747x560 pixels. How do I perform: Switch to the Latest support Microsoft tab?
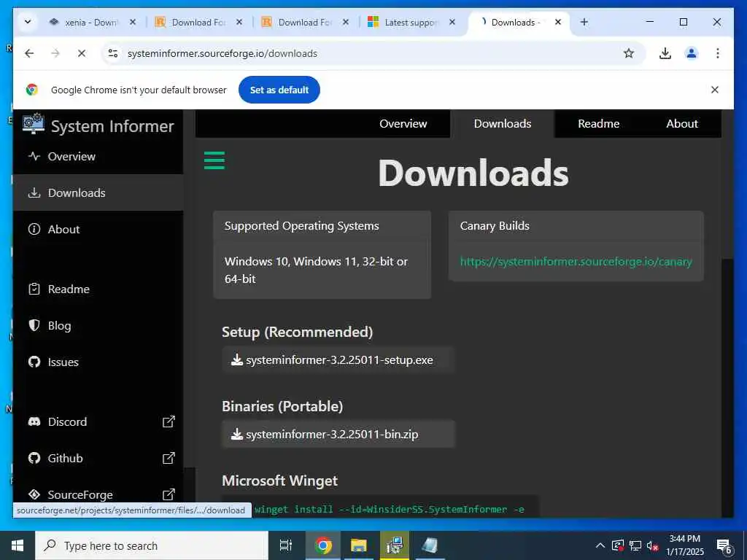pos(411,23)
